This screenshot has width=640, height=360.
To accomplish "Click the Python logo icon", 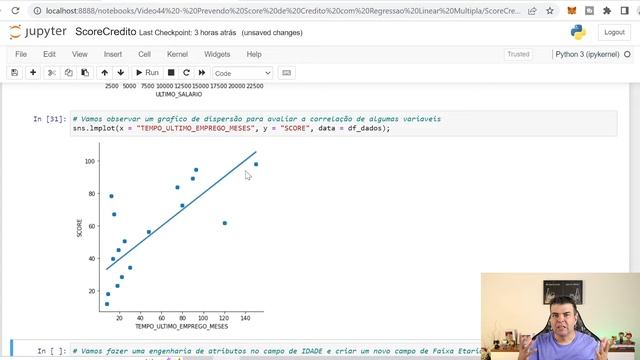I will click(578, 32).
